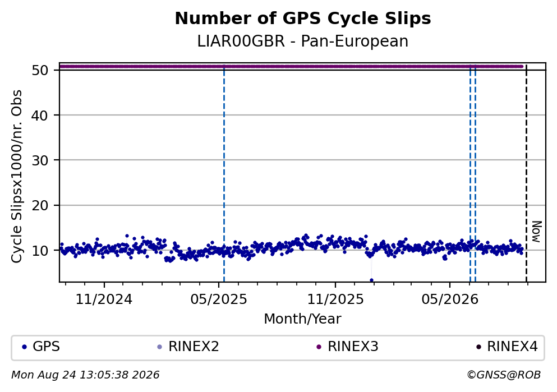Click the blue dashed line near 05/2025
The height and width of the screenshot is (392, 557).
[x=224, y=174]
